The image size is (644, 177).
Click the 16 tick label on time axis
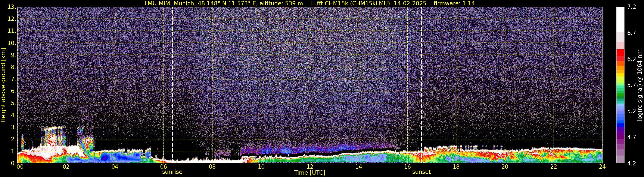pos(407,167)
